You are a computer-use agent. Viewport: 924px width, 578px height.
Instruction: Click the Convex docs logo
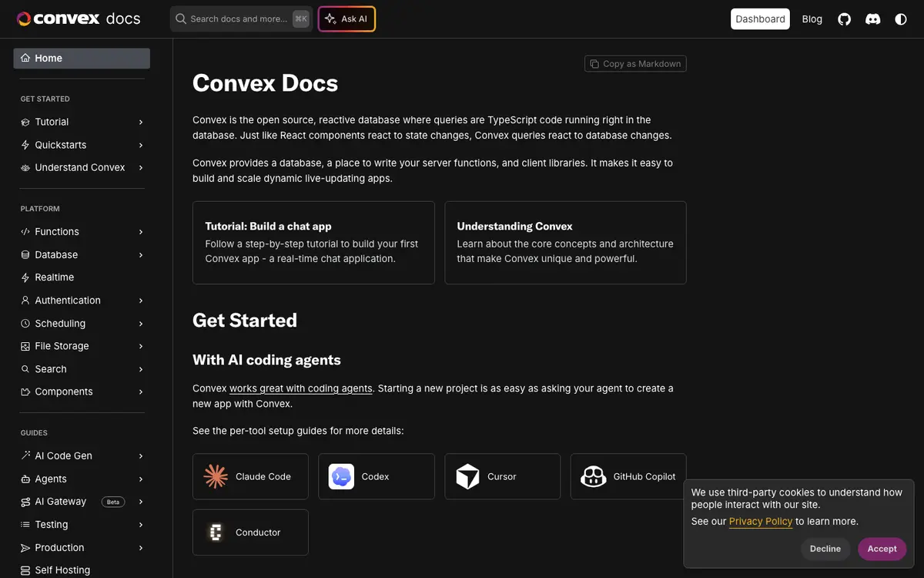(x=79, y=18)
